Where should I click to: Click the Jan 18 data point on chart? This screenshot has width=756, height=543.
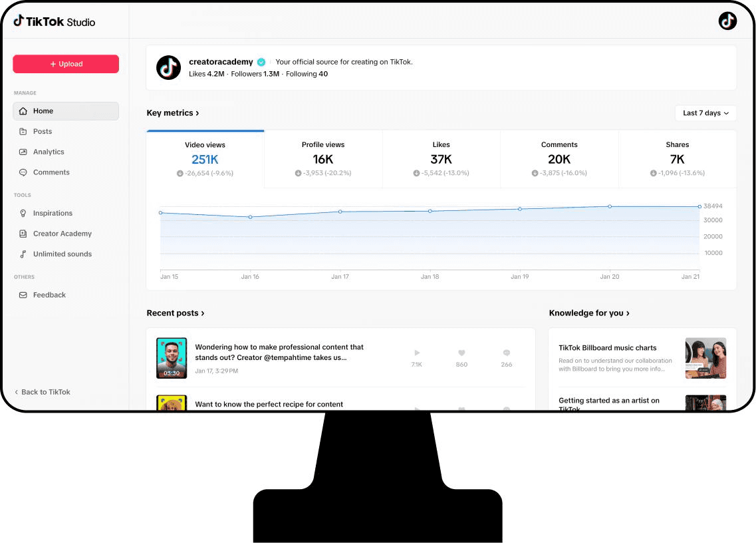click(x=430, y=211)
